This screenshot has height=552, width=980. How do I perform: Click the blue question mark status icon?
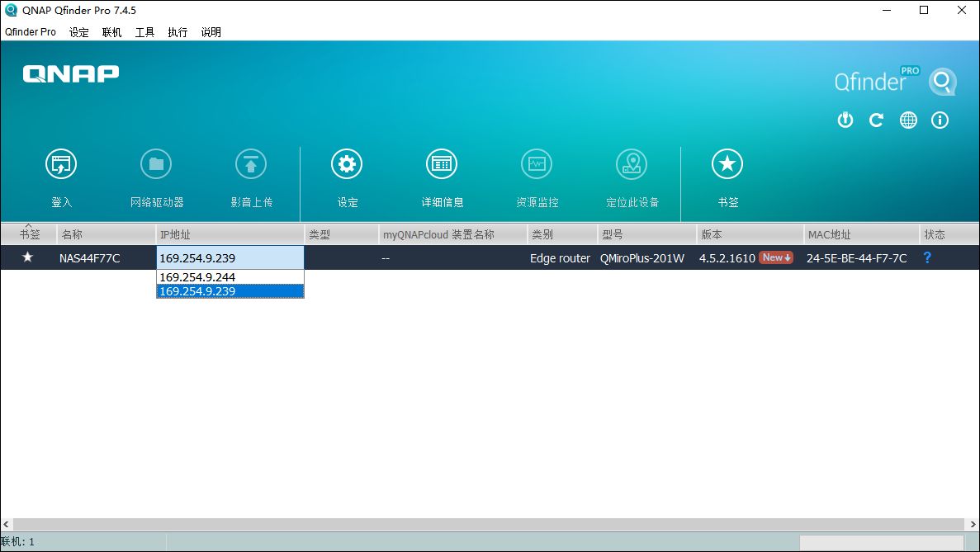point(927,257)
